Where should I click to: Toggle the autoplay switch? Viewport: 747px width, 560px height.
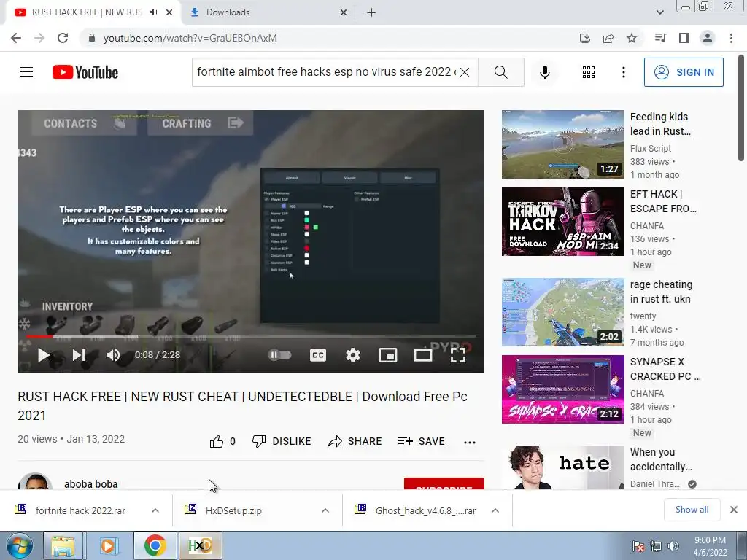(x=279, y=355)
